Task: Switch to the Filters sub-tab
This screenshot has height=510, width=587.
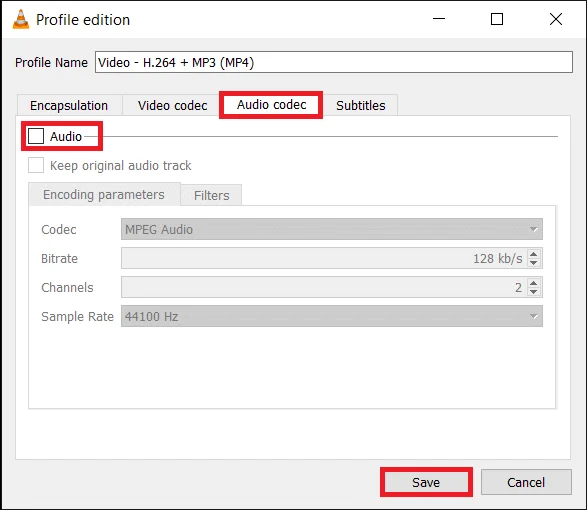Action: (x=212, y=195)
